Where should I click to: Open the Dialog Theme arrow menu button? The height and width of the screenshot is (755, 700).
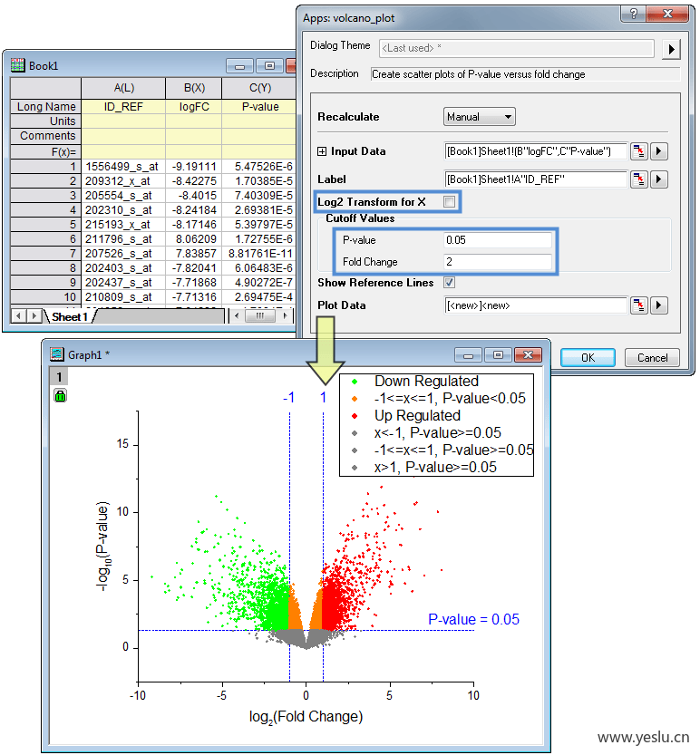pyautogui.click(x=671, y=49)
